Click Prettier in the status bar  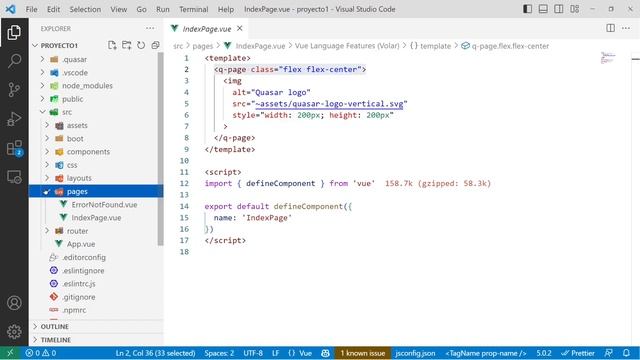[578, 353]
